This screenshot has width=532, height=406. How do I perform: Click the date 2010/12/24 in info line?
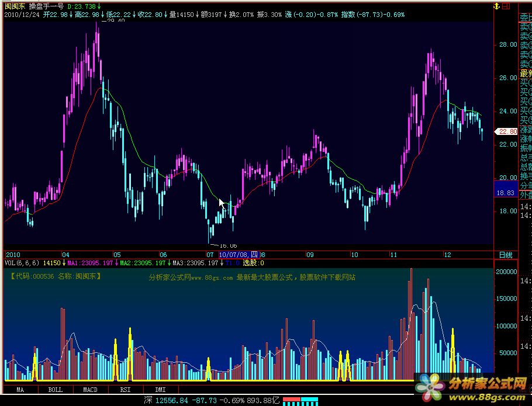point(22,15)
